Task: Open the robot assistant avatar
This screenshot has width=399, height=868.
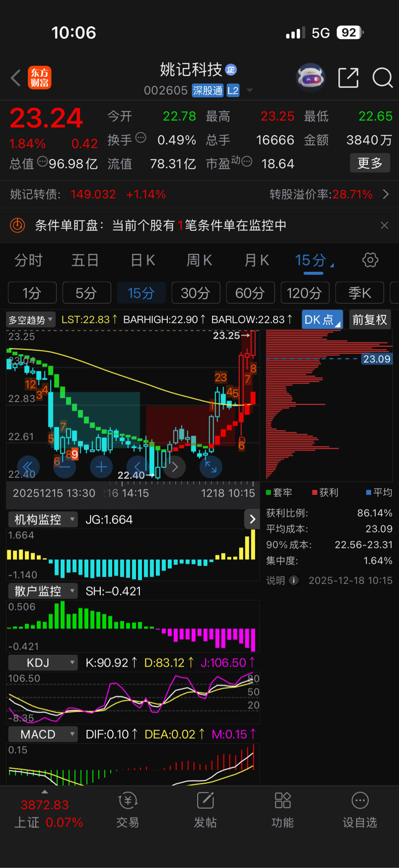Action: 311,78
